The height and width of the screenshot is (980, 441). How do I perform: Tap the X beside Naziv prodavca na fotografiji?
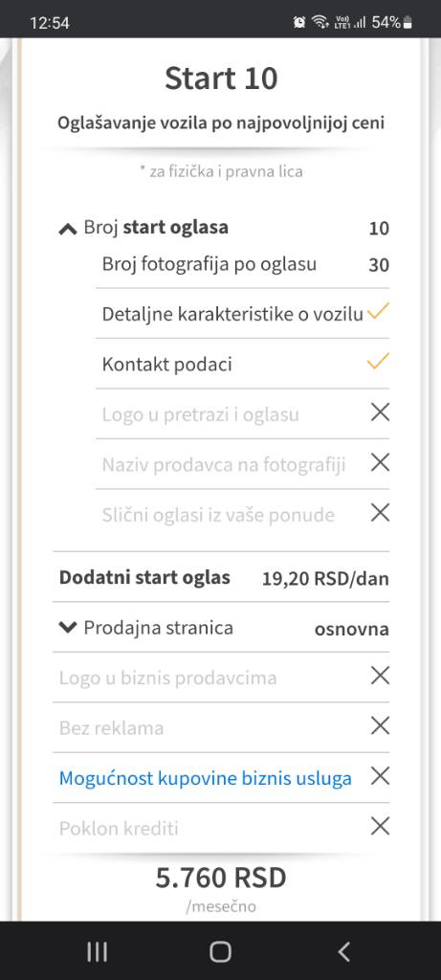tap(380, 462)
